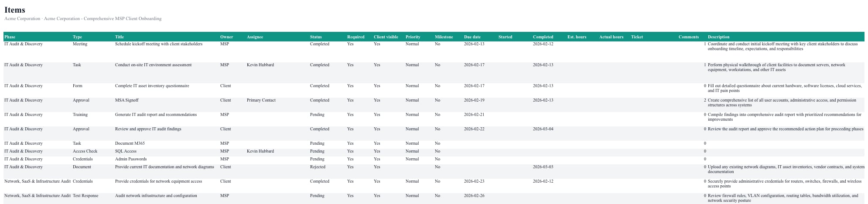Click the 'Items' page heading
This screenshot has width=868, height=204.
point(15,10)
